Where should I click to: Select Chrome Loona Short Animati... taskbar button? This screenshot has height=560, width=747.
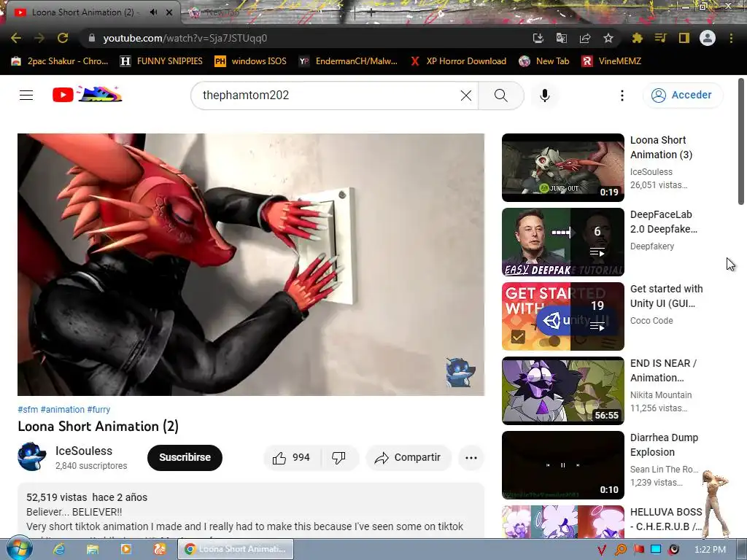(236, 550)
